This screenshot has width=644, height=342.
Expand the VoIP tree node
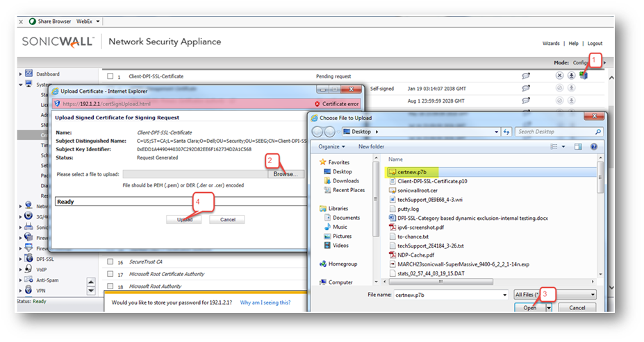click(21, 270)
